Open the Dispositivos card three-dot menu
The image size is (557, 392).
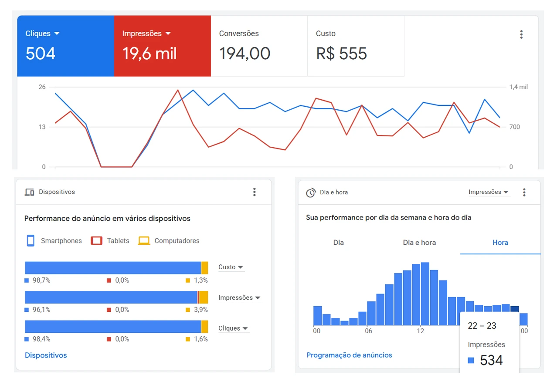tap(255, 192)
